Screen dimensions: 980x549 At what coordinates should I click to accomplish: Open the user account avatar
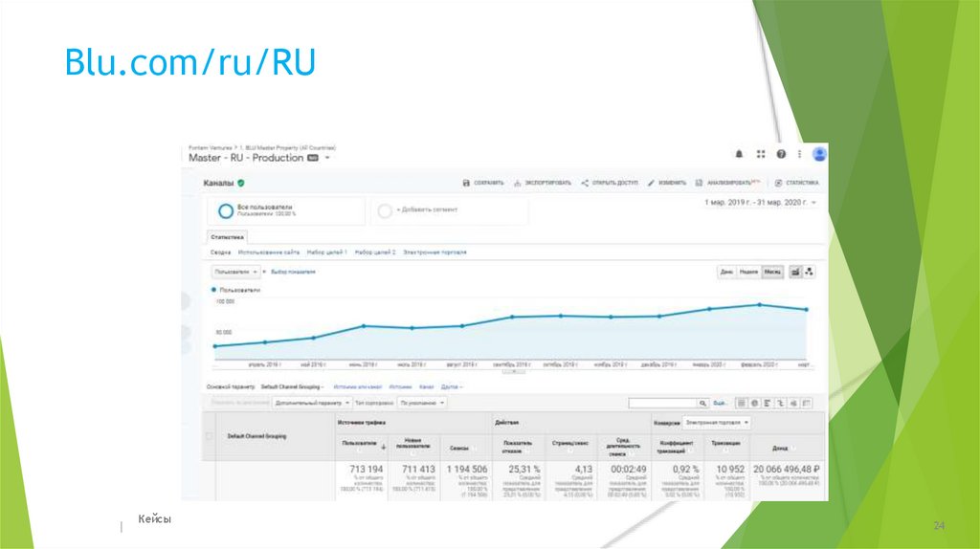tap(819, 154)
